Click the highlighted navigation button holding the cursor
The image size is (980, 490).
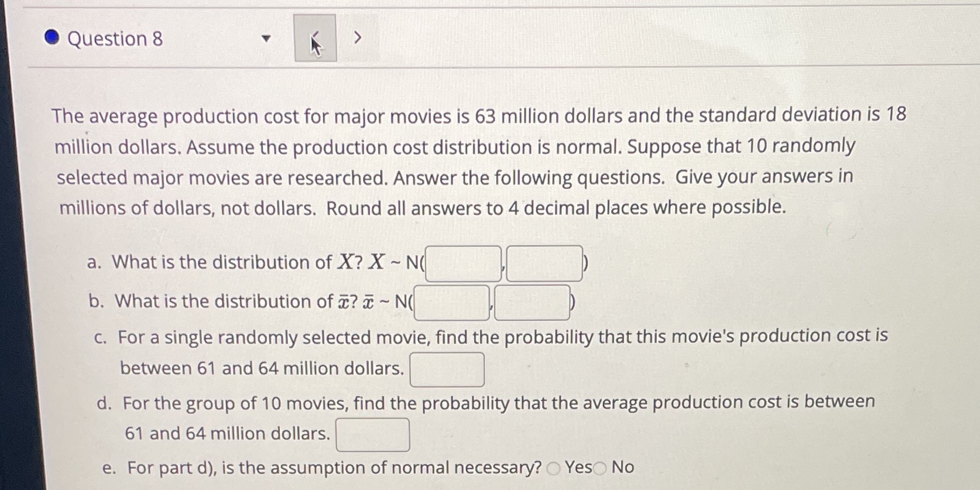pyautogui.click(x=314, y=37)
